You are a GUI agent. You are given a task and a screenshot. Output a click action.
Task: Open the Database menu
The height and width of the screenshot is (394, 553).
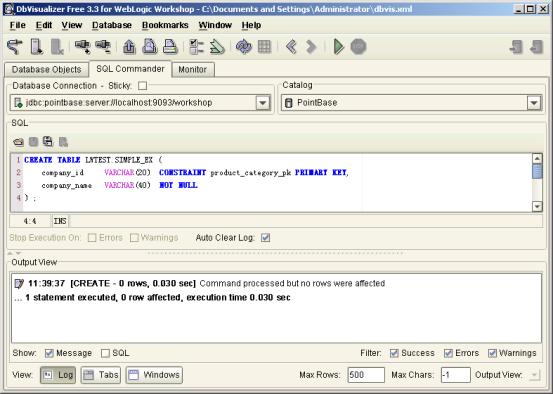112,25
